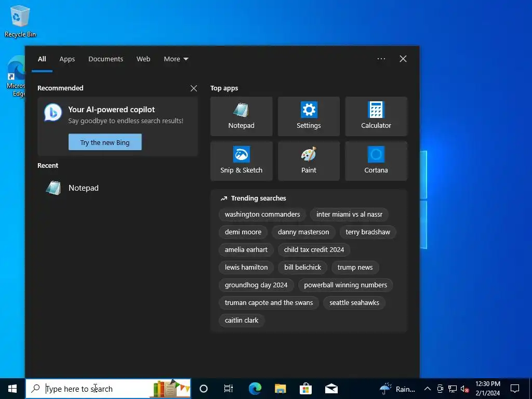Search trending washington commanders
Screen dimensions: 532x399
tap(262, 215)
